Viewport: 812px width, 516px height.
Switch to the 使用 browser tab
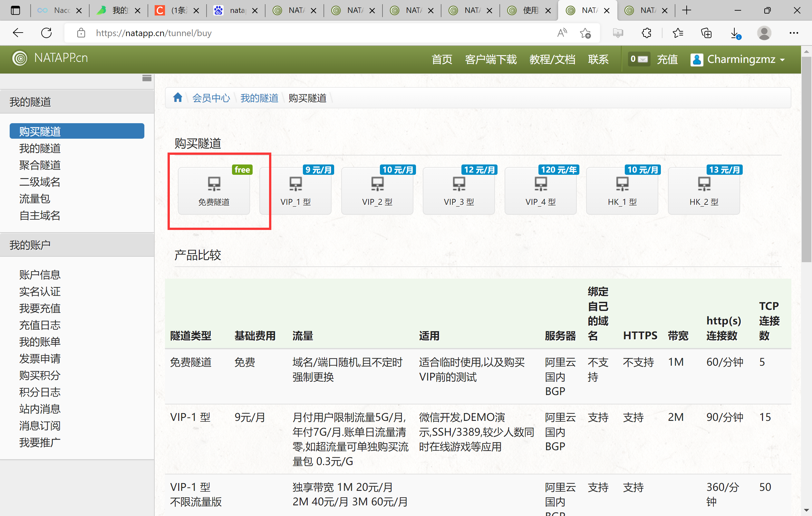coord(529,10)
